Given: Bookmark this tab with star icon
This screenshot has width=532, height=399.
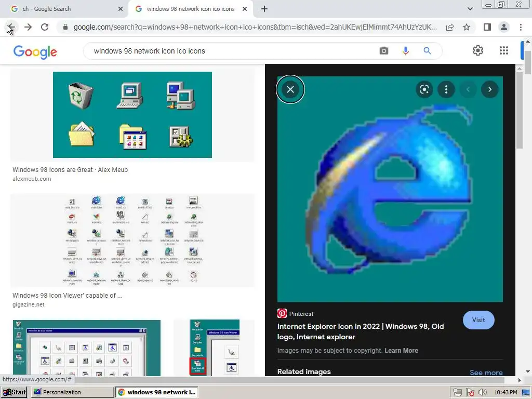Looking at the screenshot, I should [467, 27].
